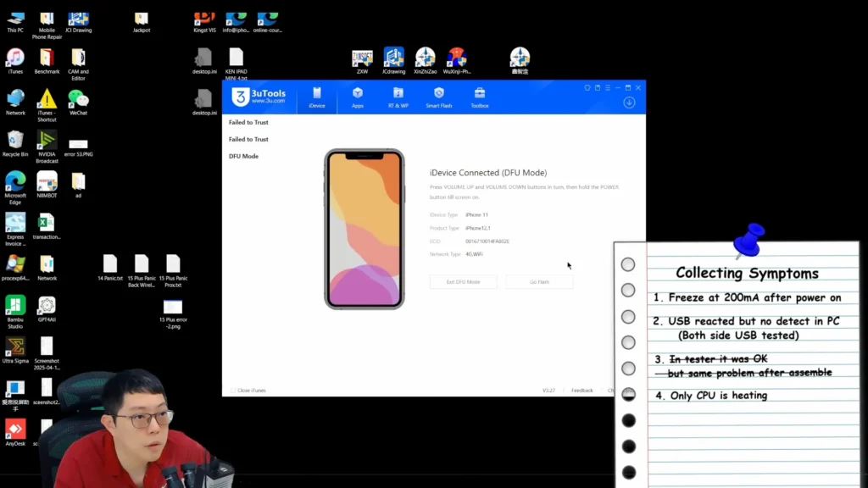Open error 53.PNG file
Viewport: 868px width, 488px height.
(x=78, y=147)
